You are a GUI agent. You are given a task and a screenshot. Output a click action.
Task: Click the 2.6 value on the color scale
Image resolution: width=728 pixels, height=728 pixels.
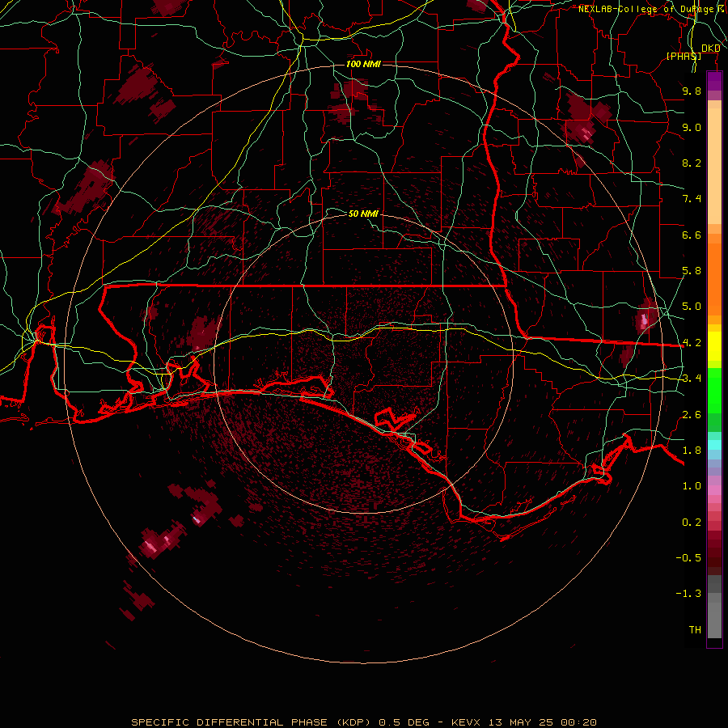pyautogui.click(x=692, y=415)
